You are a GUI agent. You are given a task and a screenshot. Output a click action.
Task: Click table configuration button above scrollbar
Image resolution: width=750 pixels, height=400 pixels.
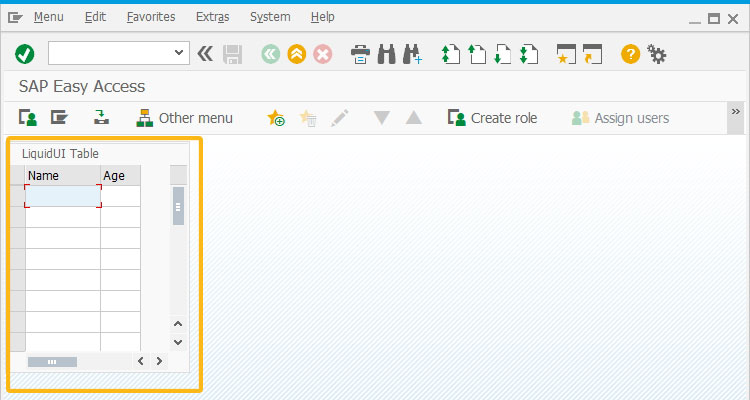coord(178,175)
